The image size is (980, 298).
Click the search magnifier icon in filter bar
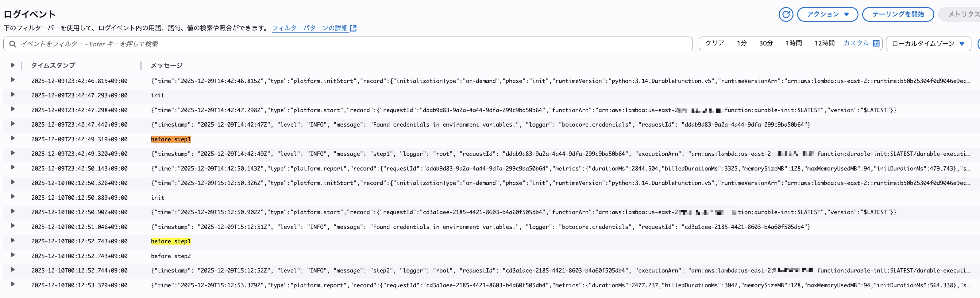(13, 44)
